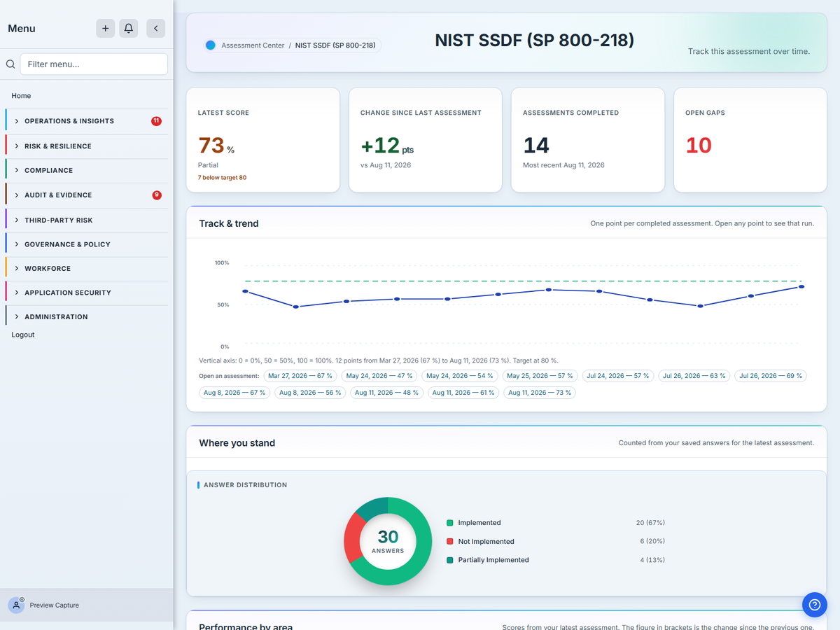Viewport: 840px width, 630px height.
Task: Click the '6 (20%)' Not Implemented count
Action: pos(652,541)
